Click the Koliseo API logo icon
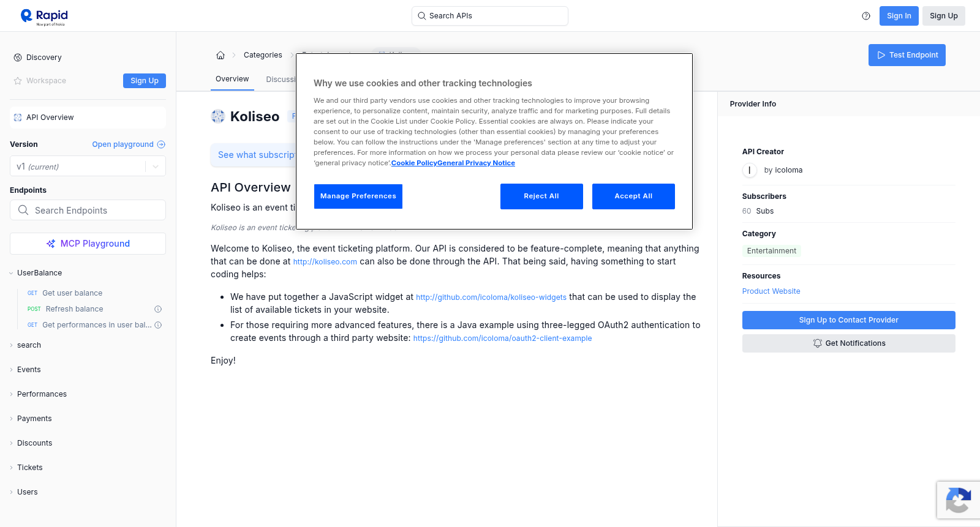Screen dimensions: 980x527 pos(218,116)
